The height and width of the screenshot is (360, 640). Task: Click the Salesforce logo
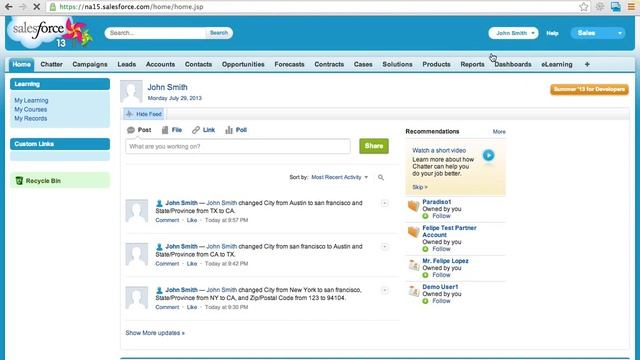[x=49, y=32]
